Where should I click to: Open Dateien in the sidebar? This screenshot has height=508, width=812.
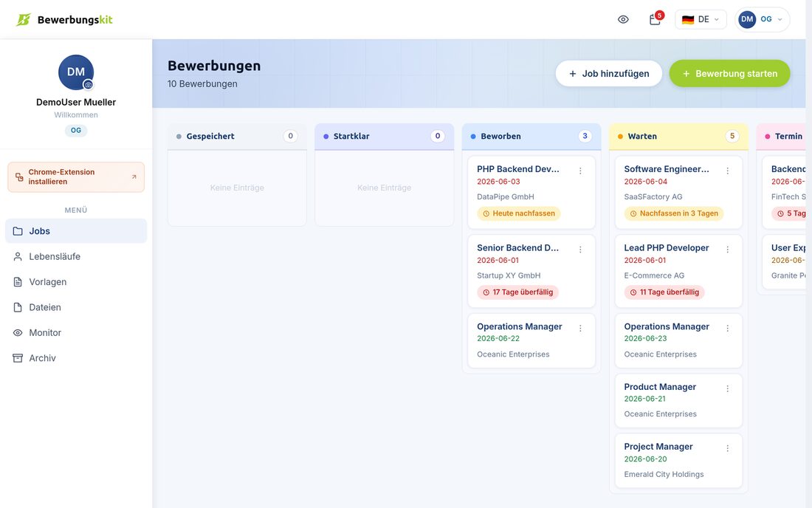pyautogui.click(x=75, y=307)
